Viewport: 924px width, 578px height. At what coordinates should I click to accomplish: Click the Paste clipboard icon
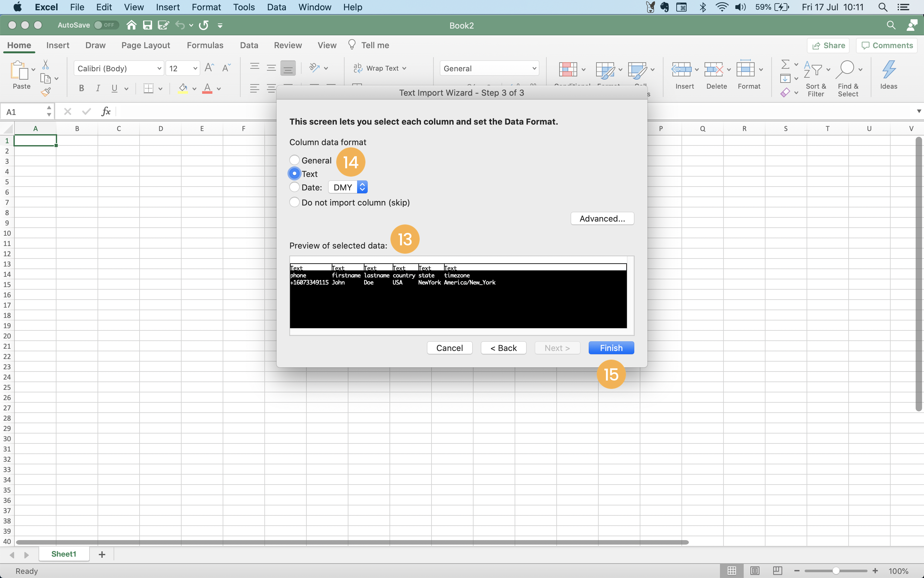click(x=19, y=70)
